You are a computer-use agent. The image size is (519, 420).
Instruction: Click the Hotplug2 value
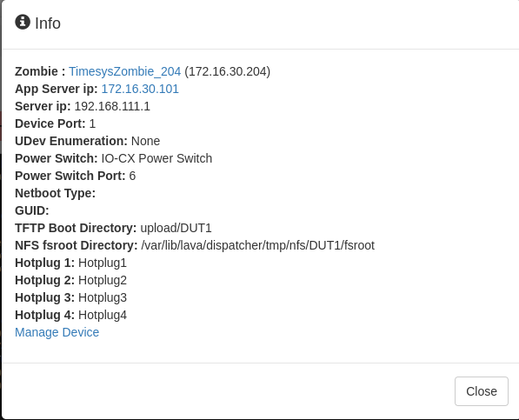pos(103,280)
